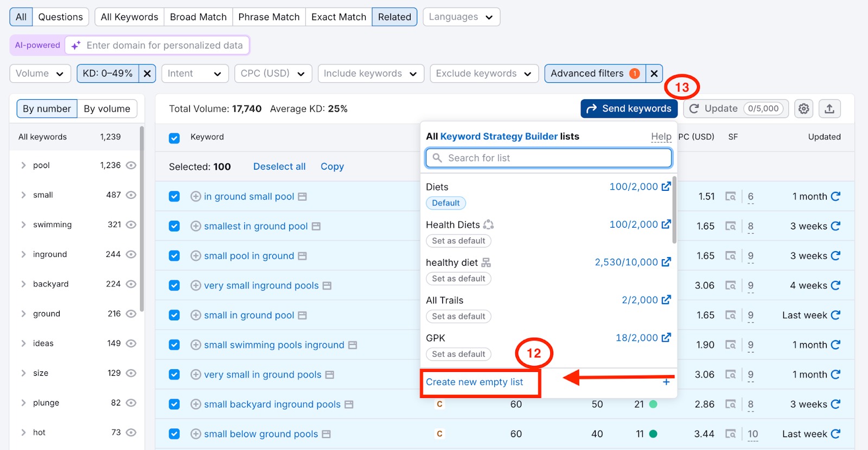Switch to Broad Match tab

click(198, 17)
